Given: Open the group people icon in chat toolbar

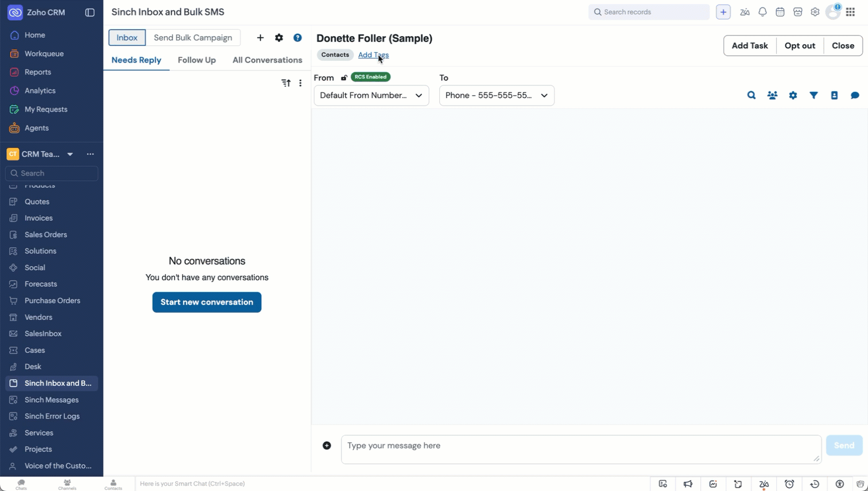Looking at the screenshot, I should [x=772, y=95].
